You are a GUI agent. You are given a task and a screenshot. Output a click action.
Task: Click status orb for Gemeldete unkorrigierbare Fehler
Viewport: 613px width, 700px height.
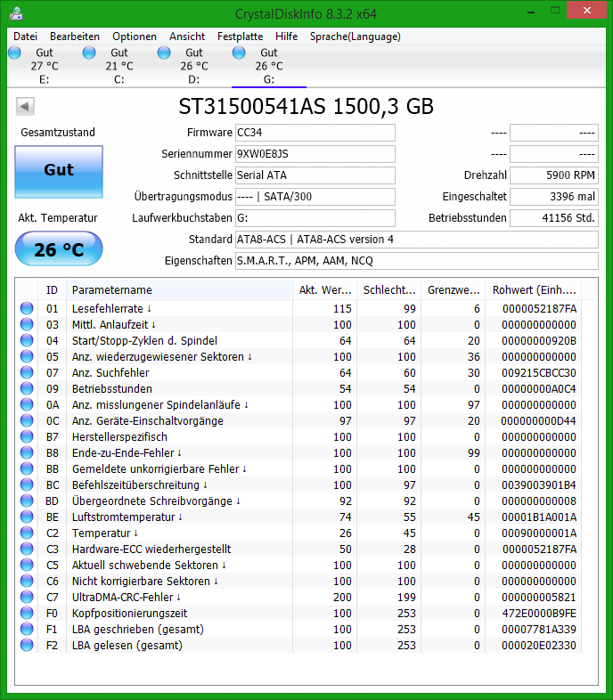(x=27, y=469)
